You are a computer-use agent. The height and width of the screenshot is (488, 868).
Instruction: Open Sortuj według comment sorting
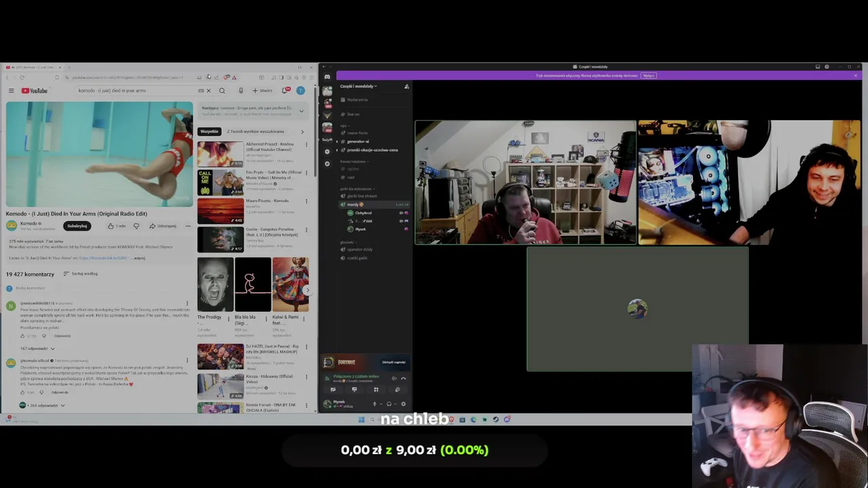(x=81, y=274)
